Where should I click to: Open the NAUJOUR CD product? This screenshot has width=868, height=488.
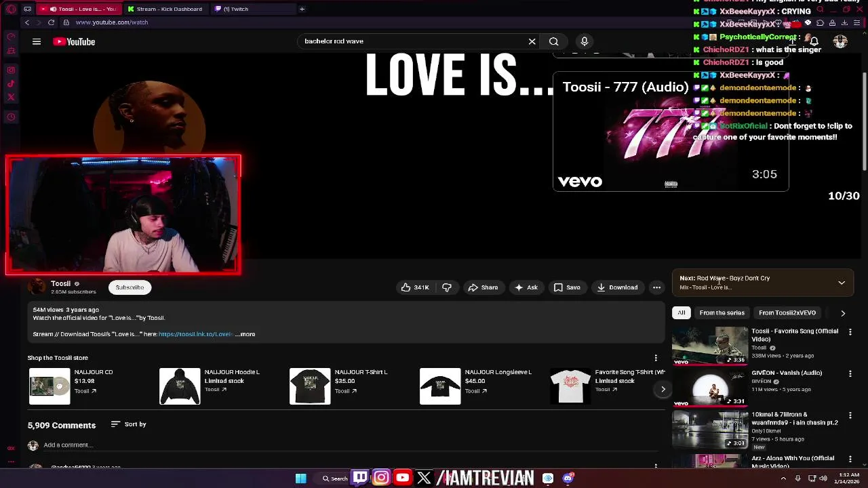pyautogui.click(x=50, y=386)
